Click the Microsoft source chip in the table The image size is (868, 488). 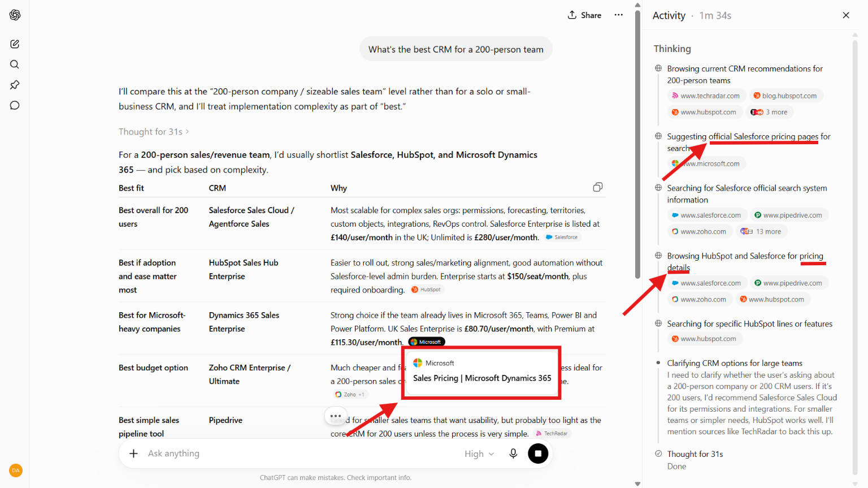pyautogui.click(x=427, y=342)
